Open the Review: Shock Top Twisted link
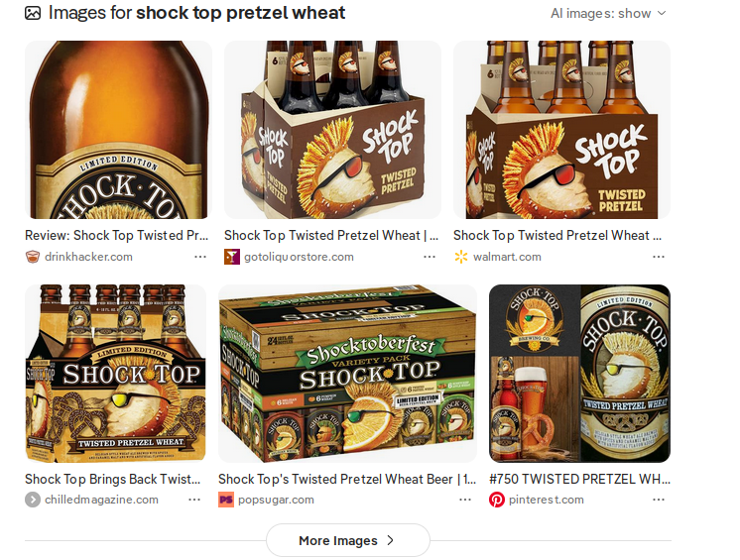740x560 pixels. coord(117,235)
